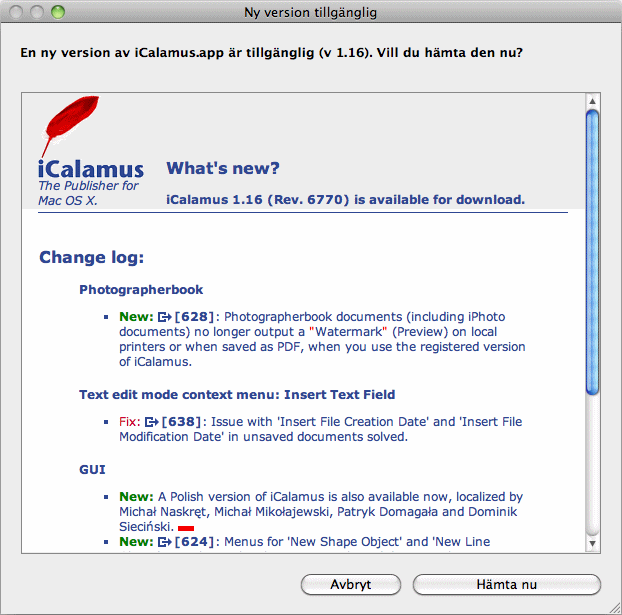622x615 pixels.
Task: Click external-link arrow icon beside [628]
Action: (x=165, y=317)
